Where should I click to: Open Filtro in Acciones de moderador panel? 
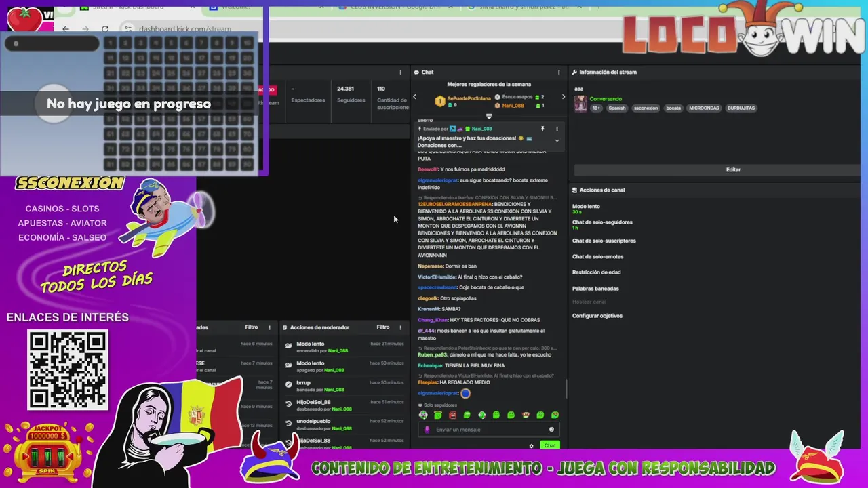[x=383, y=327]
